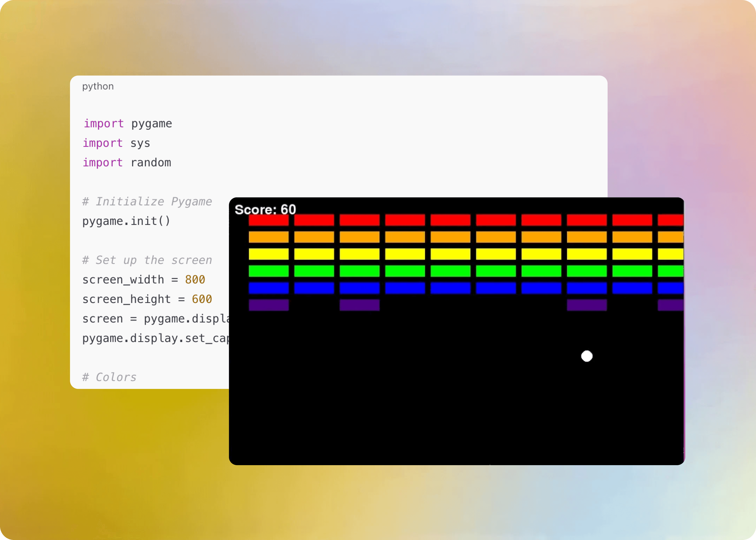Click the isolated purple brick bottom-left

pyautogui.click(x=268, y=305)
